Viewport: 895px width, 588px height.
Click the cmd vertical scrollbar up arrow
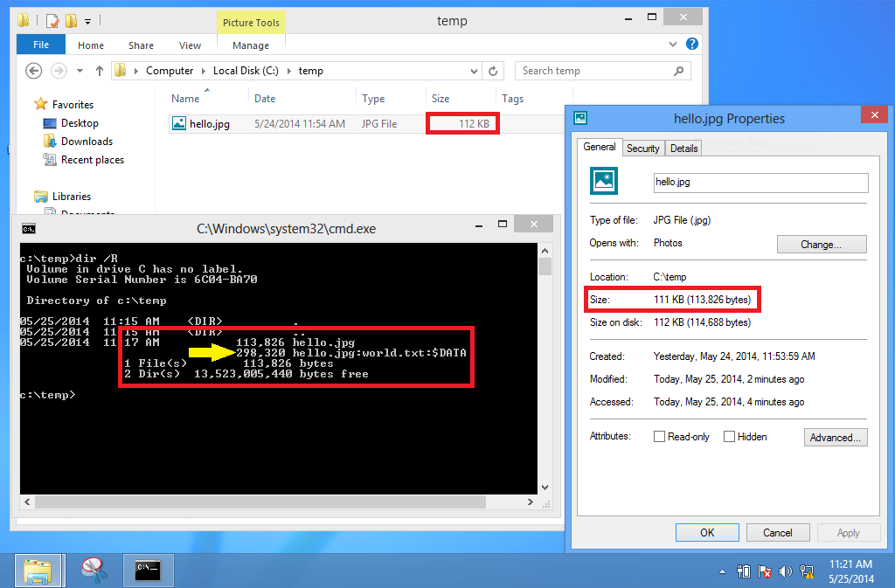point(545,251)
